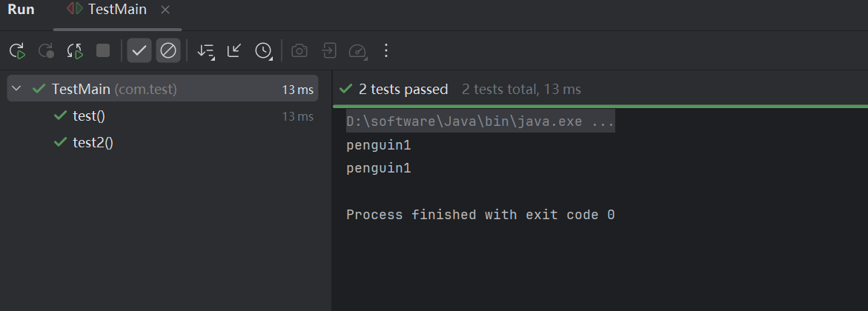Click Toggle auto-test rerun icon
The image size is (868, 311).
click(x=75, y=51)
